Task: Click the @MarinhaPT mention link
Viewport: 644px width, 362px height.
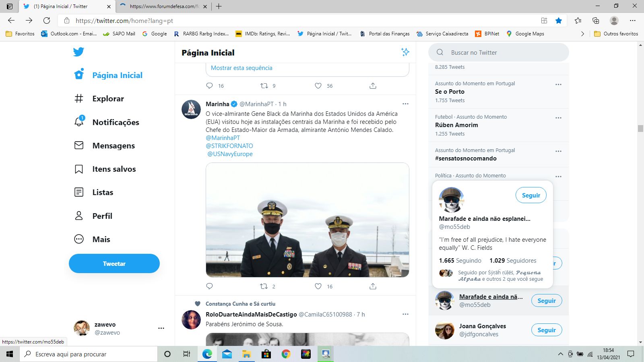Action: click(223, 138)
